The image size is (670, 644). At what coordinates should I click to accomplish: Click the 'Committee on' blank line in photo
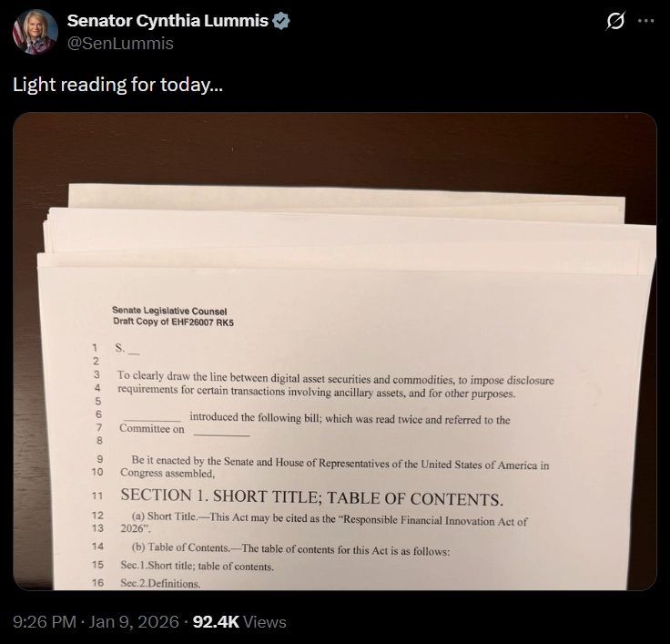pyautogui.click(x=185, y=429)
